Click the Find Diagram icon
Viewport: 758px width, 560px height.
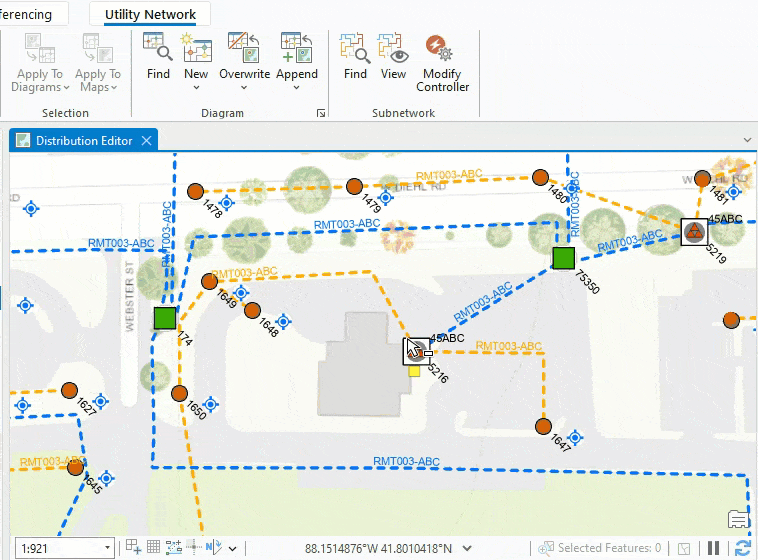click(x=158, y=47)
